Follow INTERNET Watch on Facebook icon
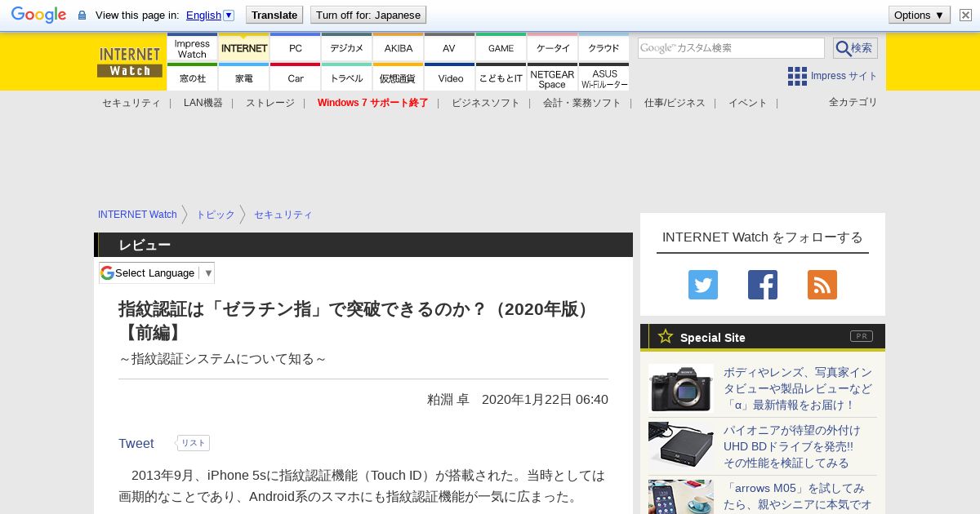 [x=763, y=285]
